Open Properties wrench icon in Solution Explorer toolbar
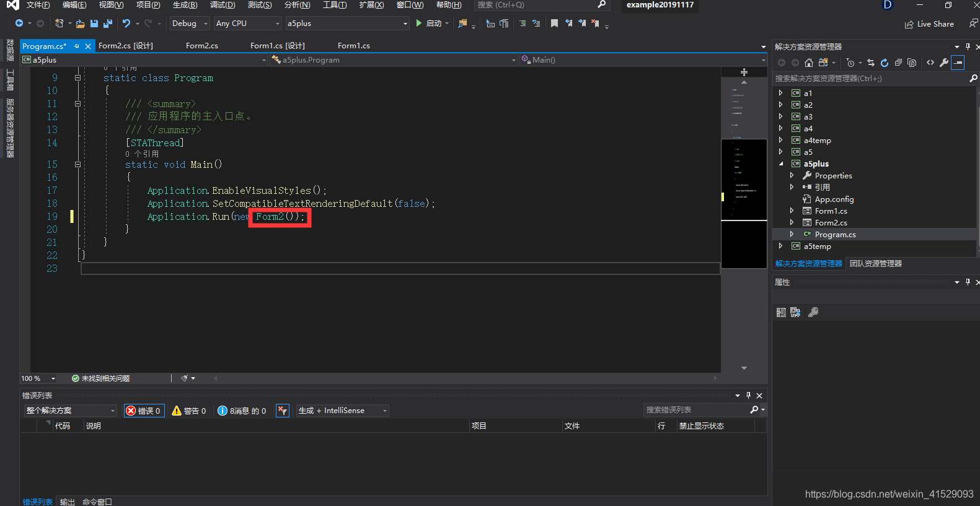 (x=944, y=63)
